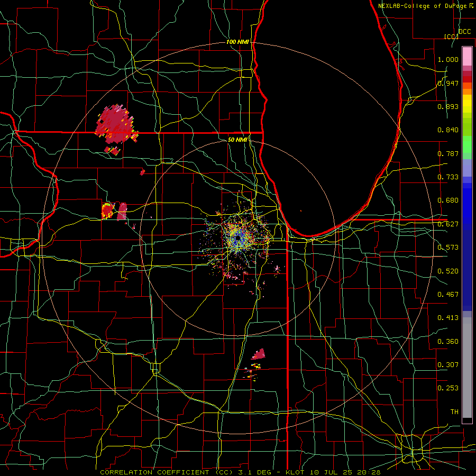
Task: Select the 0.520 scale value
Action: pyautogui.click(x=448, y=271)
